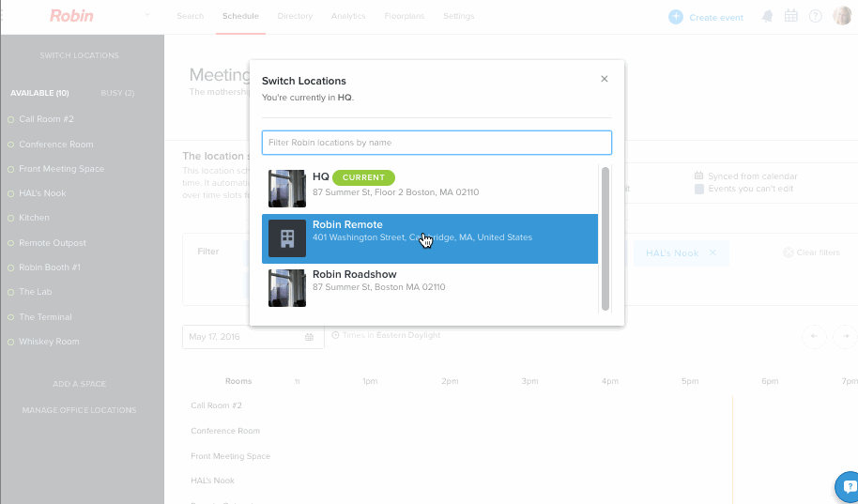Click Manage Office Locations

(80, 410)
